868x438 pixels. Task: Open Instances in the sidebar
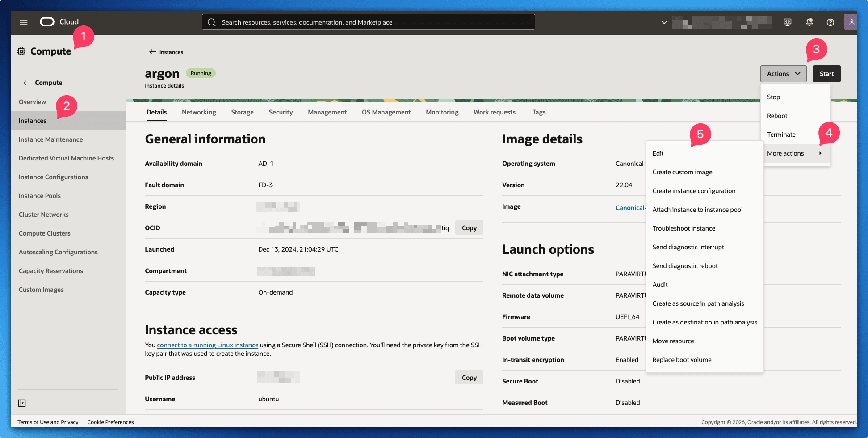68,121
